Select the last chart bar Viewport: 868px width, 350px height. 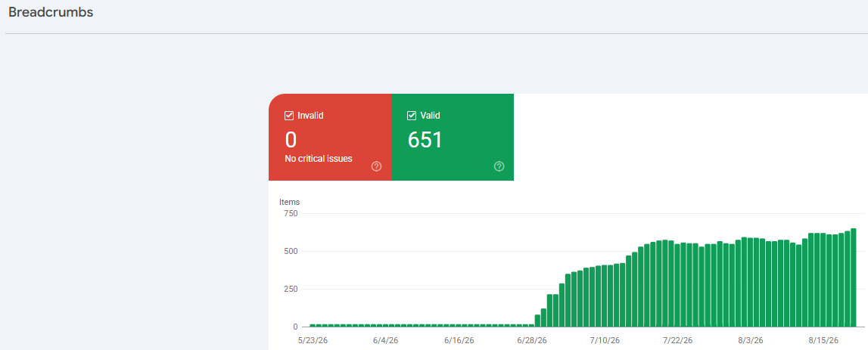tap(854, 277)
